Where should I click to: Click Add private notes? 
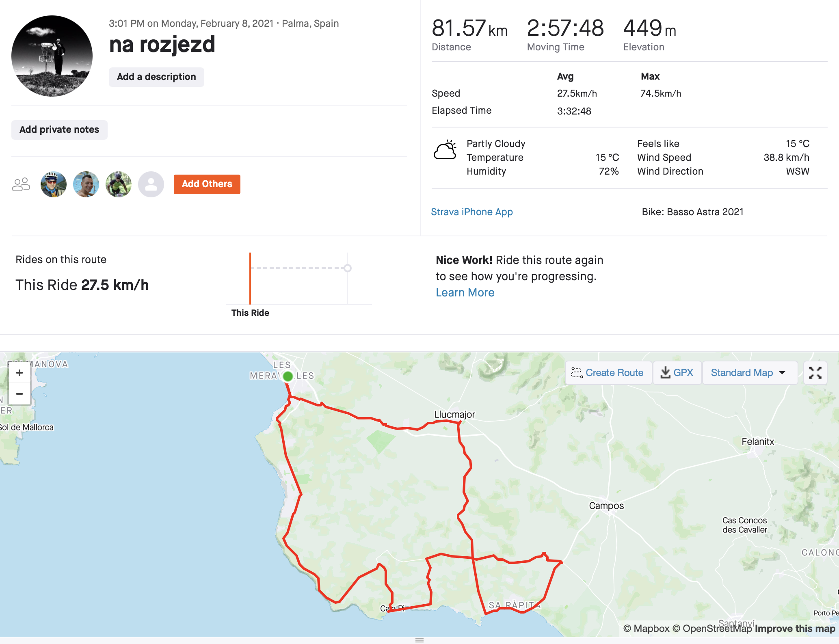click(x=59, y=130)
